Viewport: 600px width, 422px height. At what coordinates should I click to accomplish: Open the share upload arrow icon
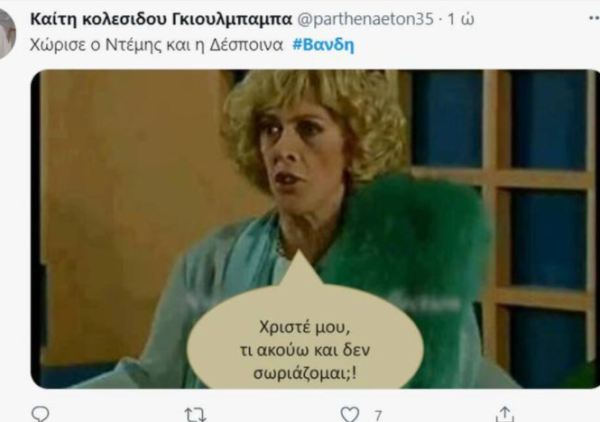(x=505, y=414)
